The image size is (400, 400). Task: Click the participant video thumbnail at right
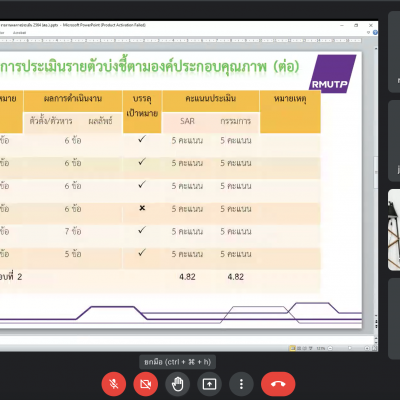click(394, 230)
